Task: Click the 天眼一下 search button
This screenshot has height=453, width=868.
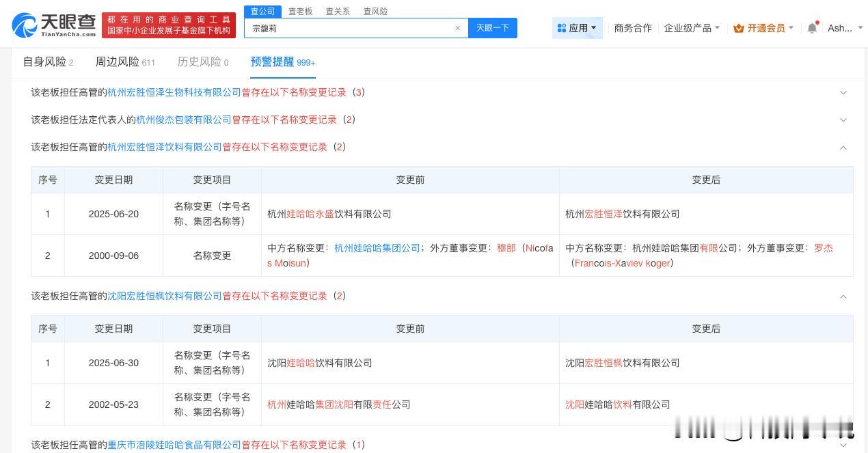Action: coord(493,28)
